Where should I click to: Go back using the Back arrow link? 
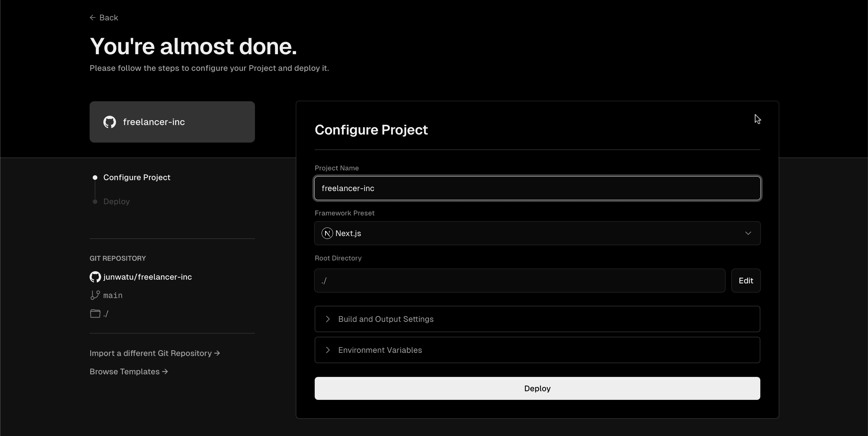104,17
